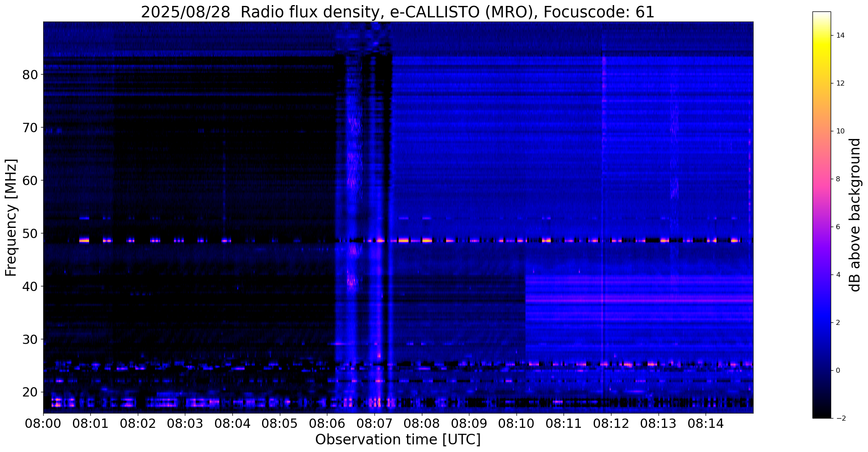Select the 08:03 time tick label
The width and height of the screenshot is (868, 452).
click(185, 423)
